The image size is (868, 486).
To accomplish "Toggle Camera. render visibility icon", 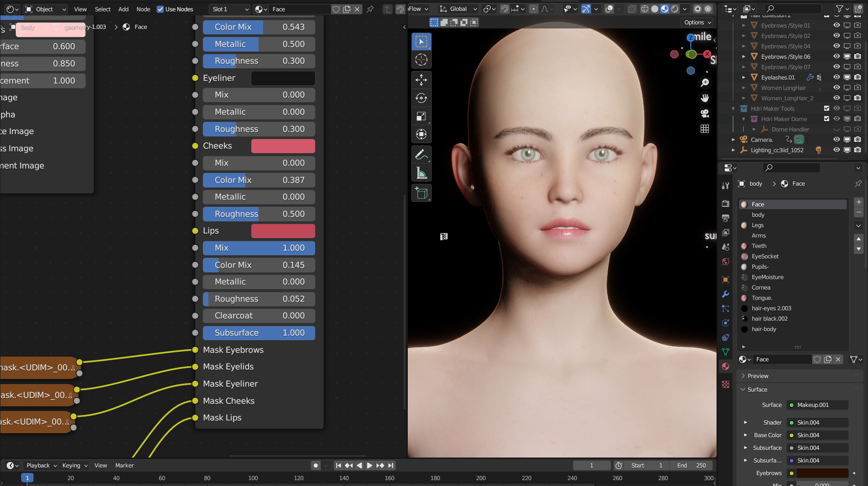I will click(858, 140).
